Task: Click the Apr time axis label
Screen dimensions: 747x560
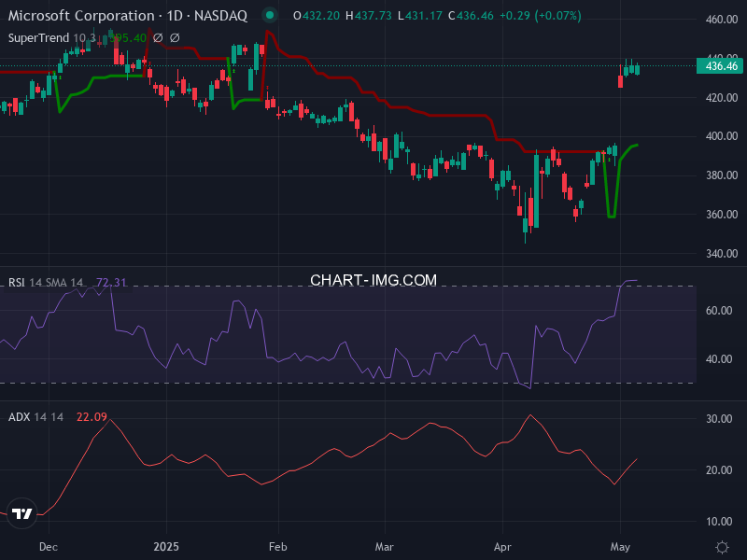Action: pyautogui.click(x=502, y=547)
